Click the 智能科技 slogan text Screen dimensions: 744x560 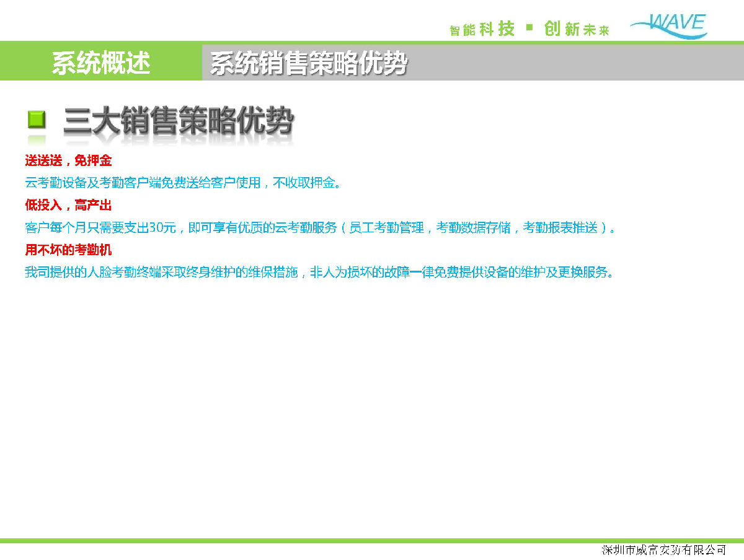(x=482, y=29)
